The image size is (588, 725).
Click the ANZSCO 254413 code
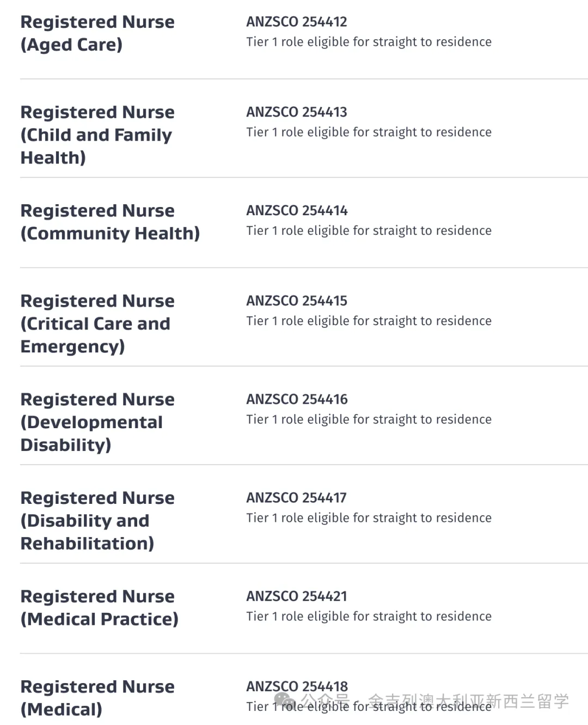[x=297, y=112]
